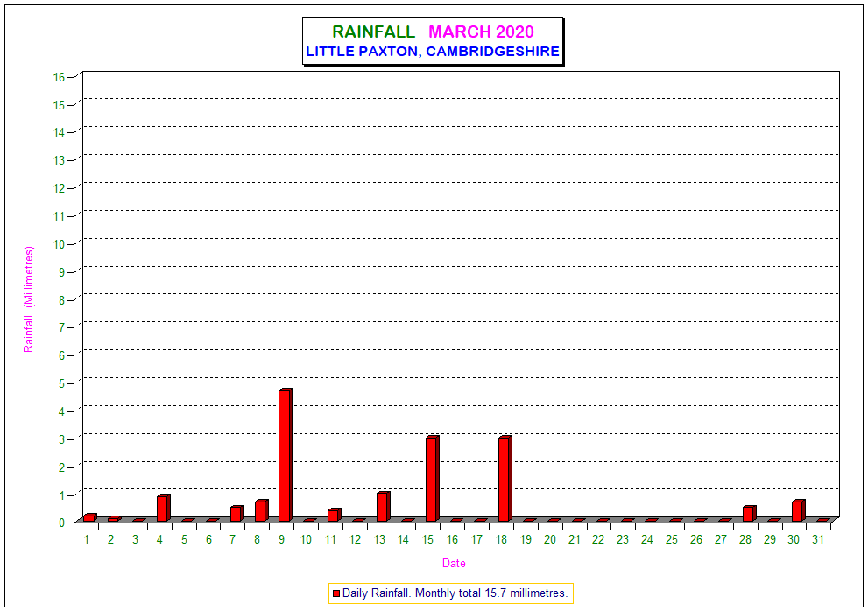Click the x-axis date label 17
Viewport: 868px width, 611px height.
(x=476, y=539)
